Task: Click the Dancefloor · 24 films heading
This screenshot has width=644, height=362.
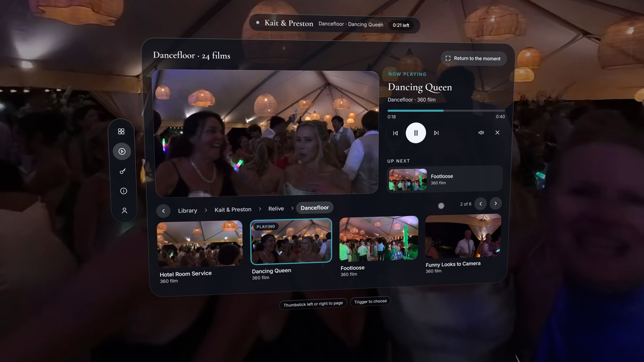Action: pyautogui.click(x=191, y=55)
